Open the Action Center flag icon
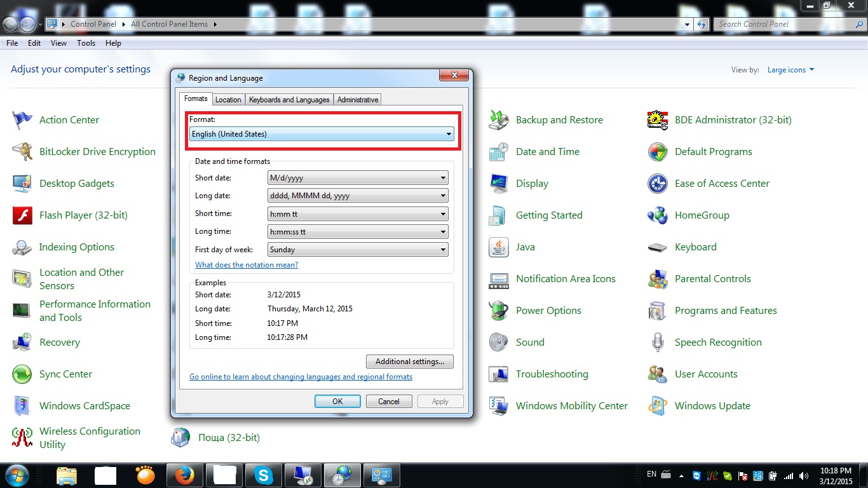The height and width of the screenshot is (488, 868). click(x=22, y=120)
